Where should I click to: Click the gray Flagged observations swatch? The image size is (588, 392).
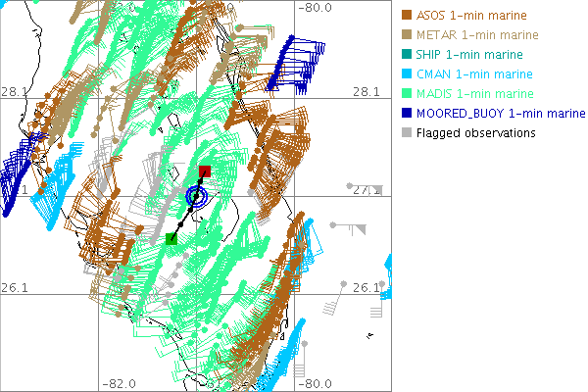coord(407,133)
